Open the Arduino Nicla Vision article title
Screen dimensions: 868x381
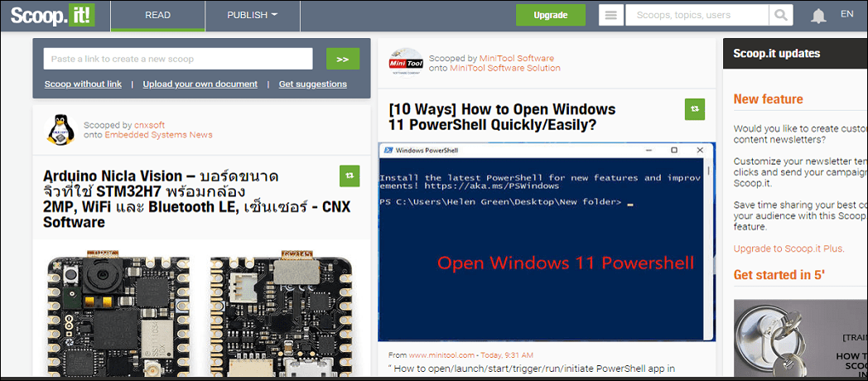tap(196, 200)
